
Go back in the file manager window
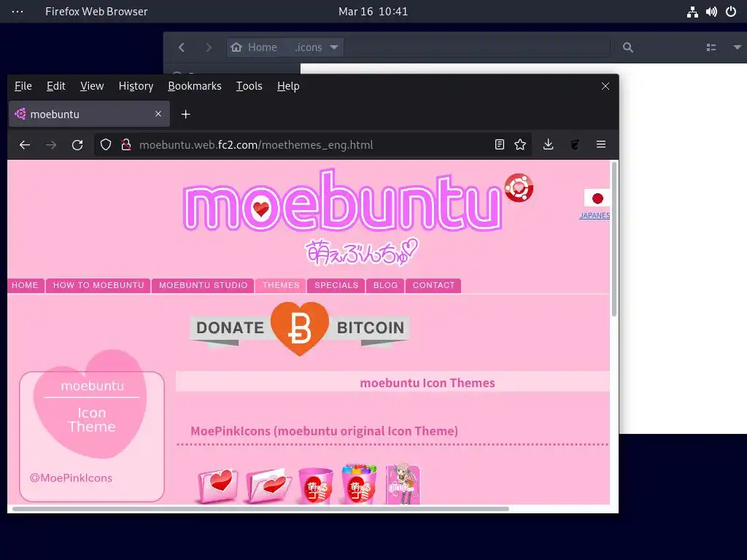[x=182, y=47]
